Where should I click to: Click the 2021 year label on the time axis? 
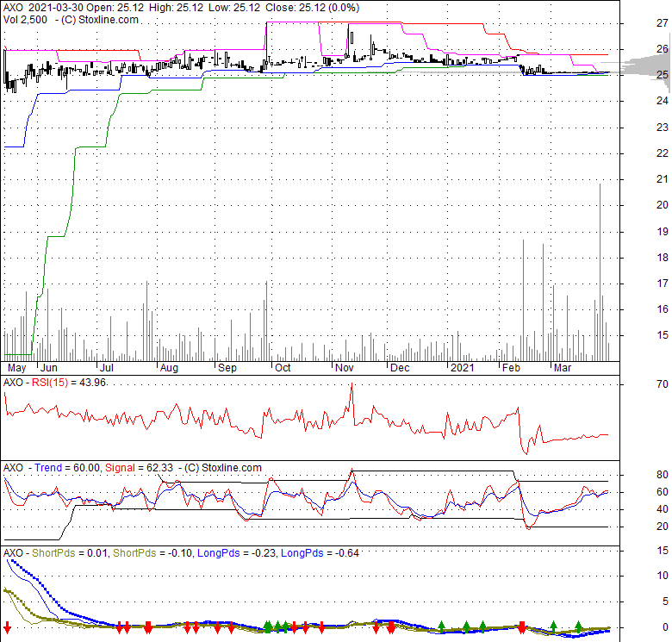(463, 368)
